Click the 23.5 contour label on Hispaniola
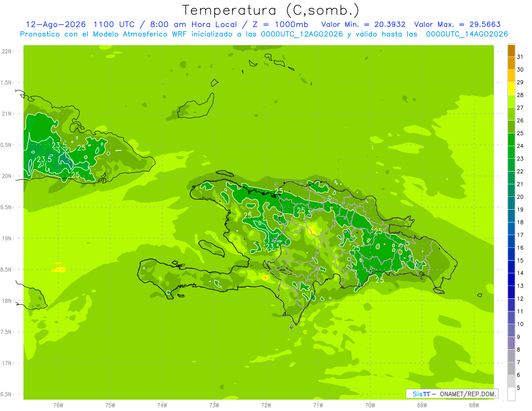 coord(272,247)
